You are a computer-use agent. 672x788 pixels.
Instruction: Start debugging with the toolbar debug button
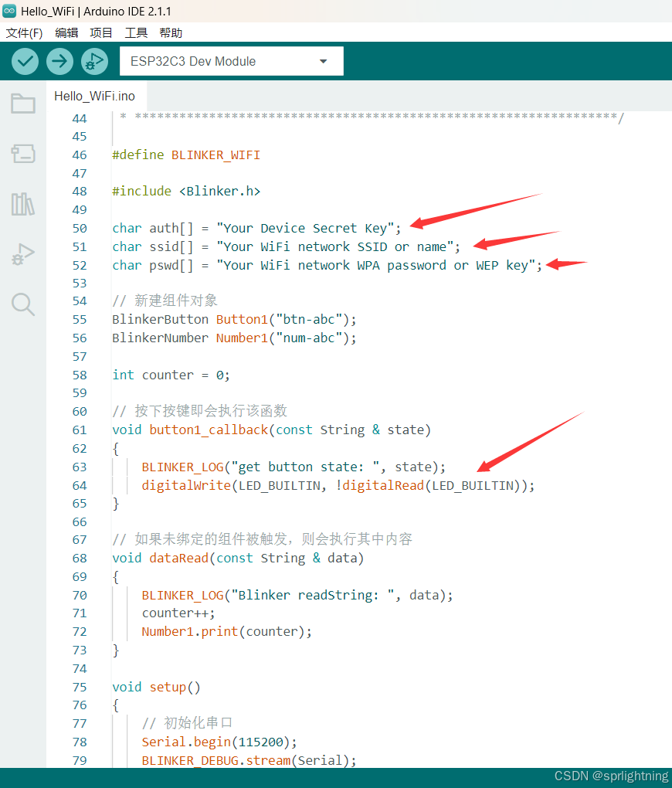coord(94,61)
